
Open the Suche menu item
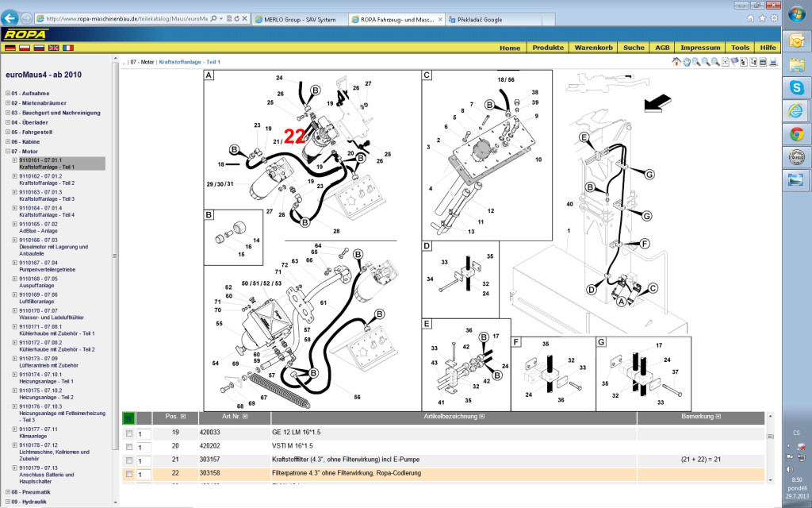point(634,48)
